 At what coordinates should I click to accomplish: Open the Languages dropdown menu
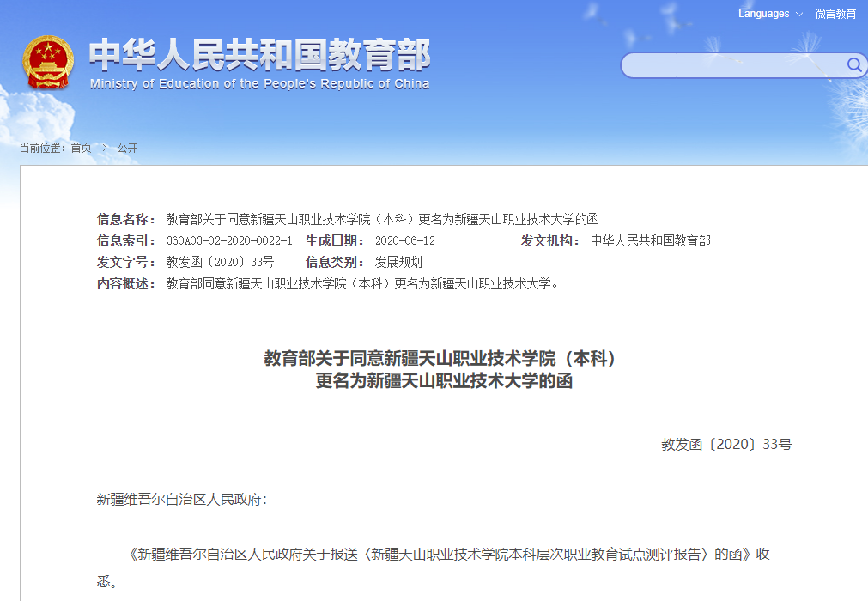click(x=764, y=14)
